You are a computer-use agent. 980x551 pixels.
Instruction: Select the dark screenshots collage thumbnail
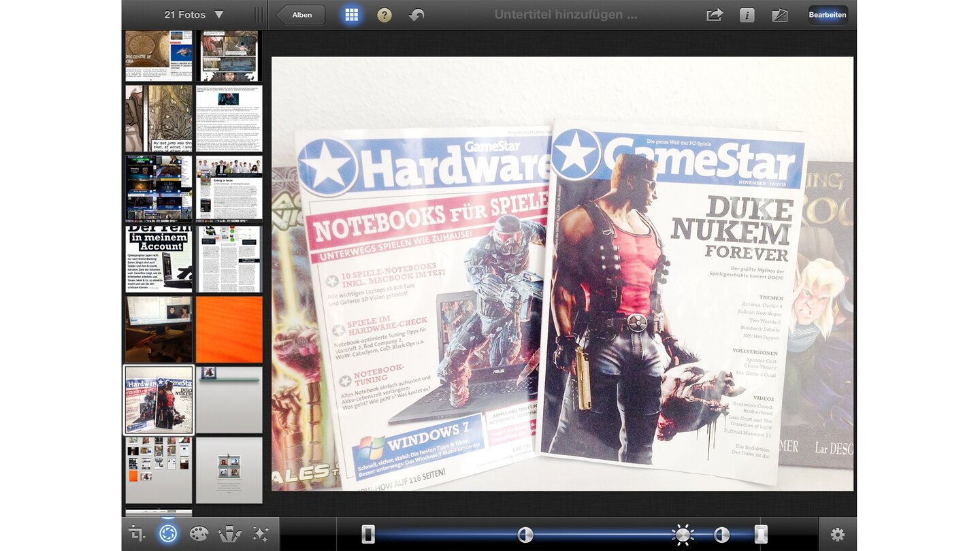point(159,188)
